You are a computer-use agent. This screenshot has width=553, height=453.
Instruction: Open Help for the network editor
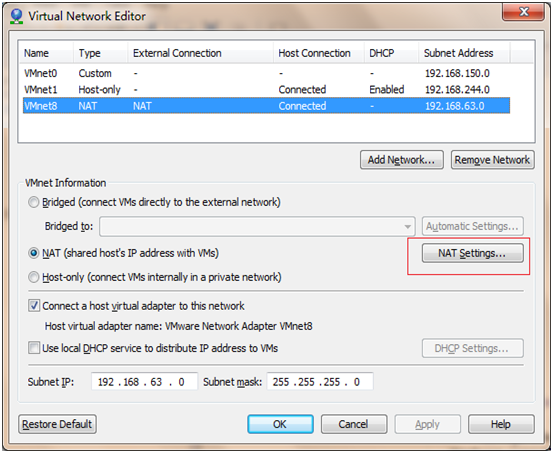(x=501, y=424)
